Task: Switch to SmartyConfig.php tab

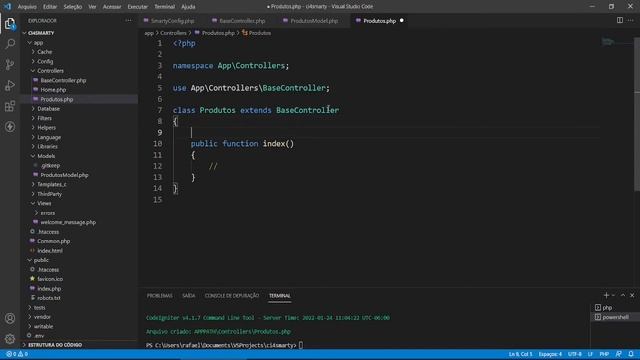Action: (x=172, y=20)
